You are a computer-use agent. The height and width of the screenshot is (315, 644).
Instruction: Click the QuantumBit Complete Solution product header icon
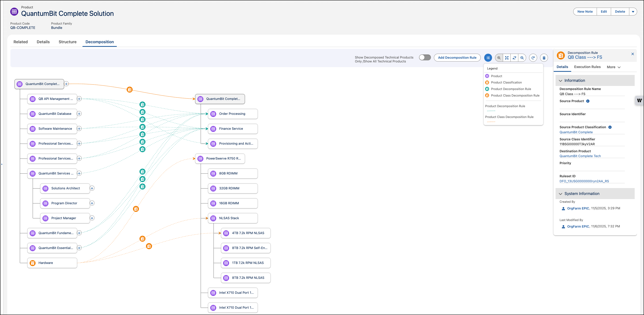click(x=14, y=11)
